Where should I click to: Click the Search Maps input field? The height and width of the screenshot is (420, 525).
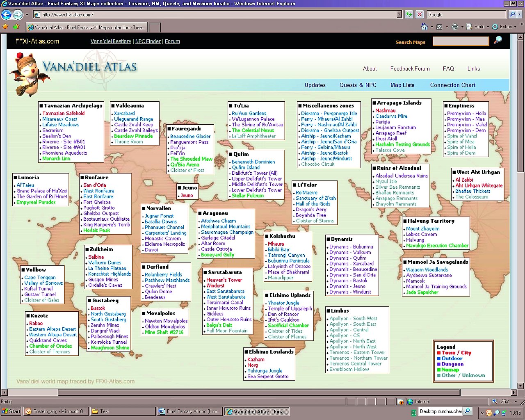461,41
